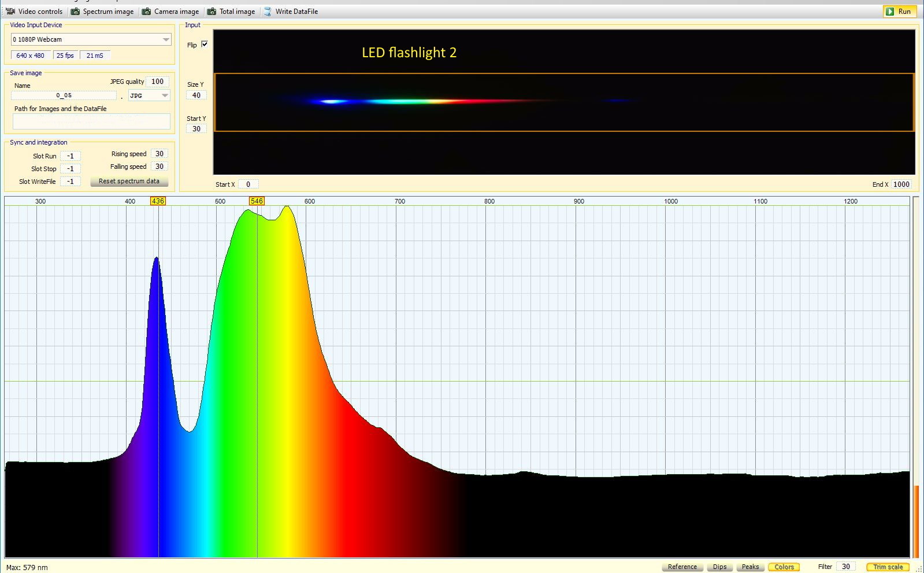Click the Rising speed value field
This screenshot has height=573, width=924.
[159, 154]
